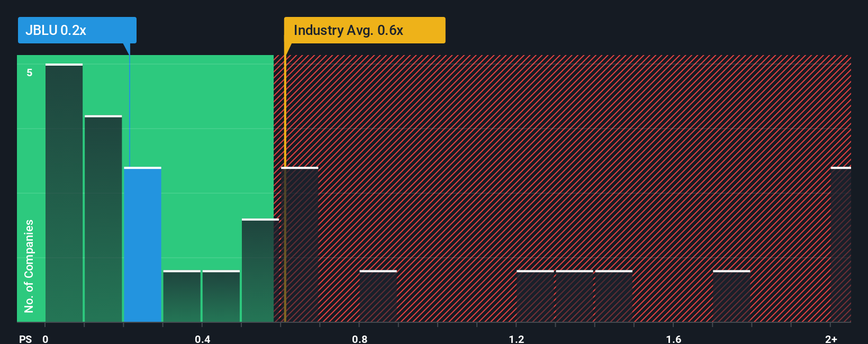Select the bar at PS 1.3

coord(574,296)
